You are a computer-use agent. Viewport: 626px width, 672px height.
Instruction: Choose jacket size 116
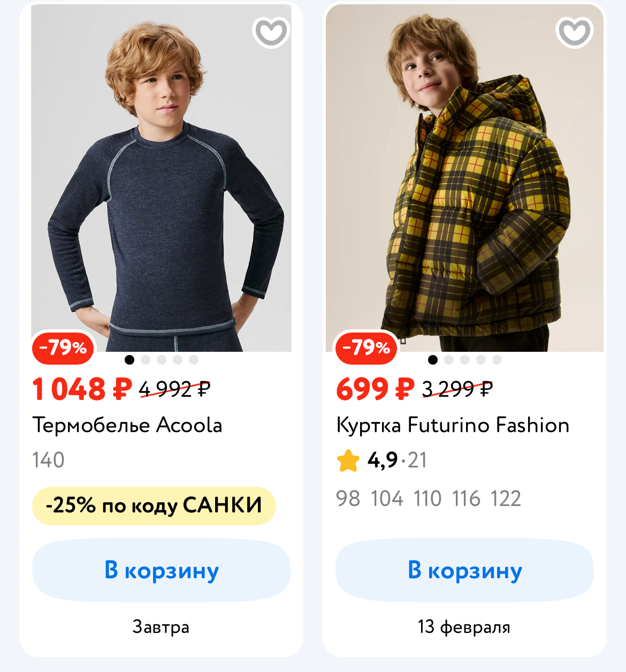coord(467,499)
